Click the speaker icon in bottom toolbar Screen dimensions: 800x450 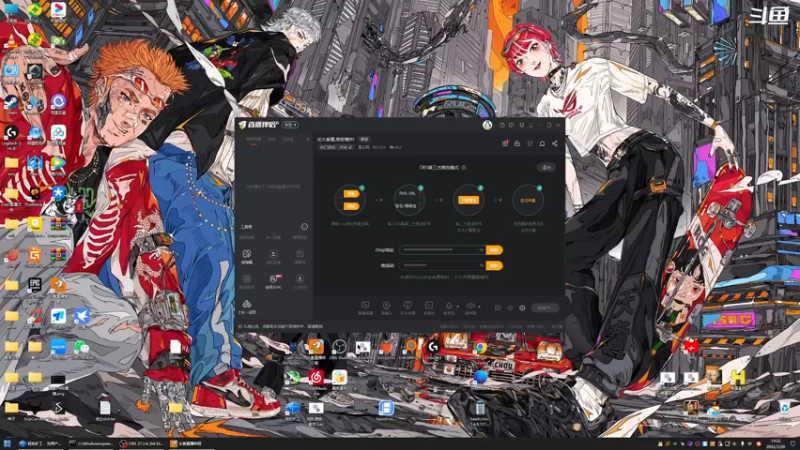pos(469,306)
